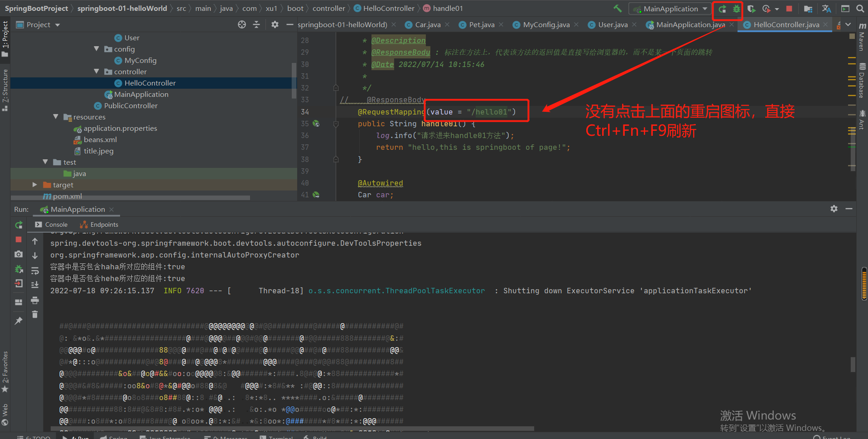Image resolution: width=868 pixels, height=439 pixels.
Task: Click the Build Project hammer icon
Action: click(617, 9)
